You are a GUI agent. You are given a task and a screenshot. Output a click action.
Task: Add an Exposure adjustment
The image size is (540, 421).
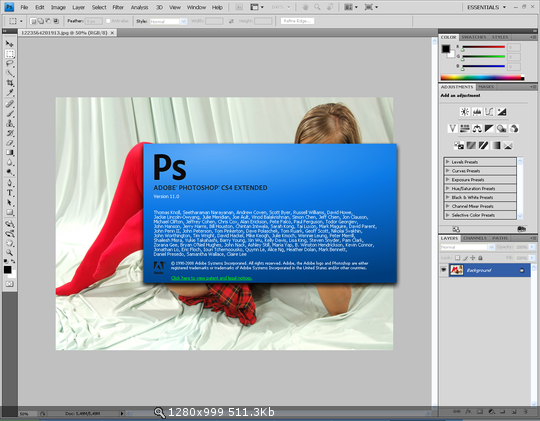tap(501, 112)
